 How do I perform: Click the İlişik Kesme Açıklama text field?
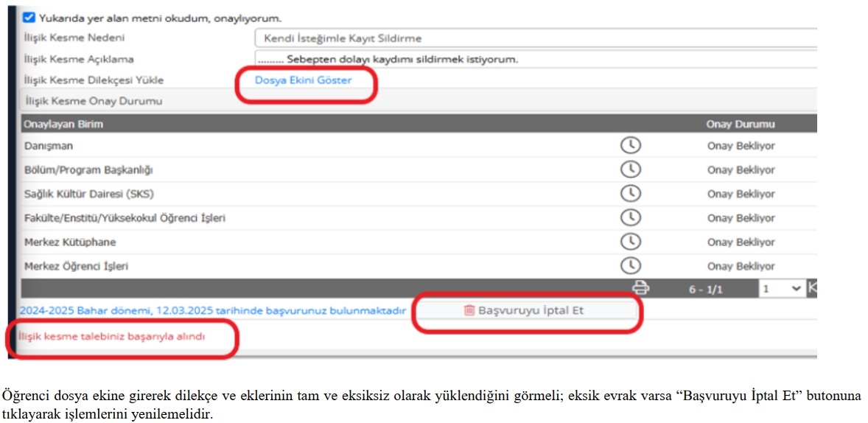click(536, 59)
